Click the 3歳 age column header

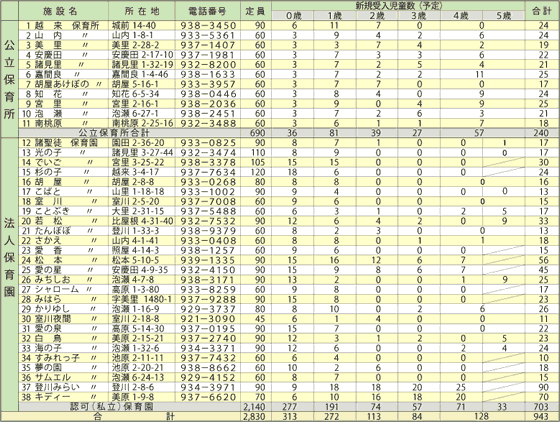coord(419,16)
